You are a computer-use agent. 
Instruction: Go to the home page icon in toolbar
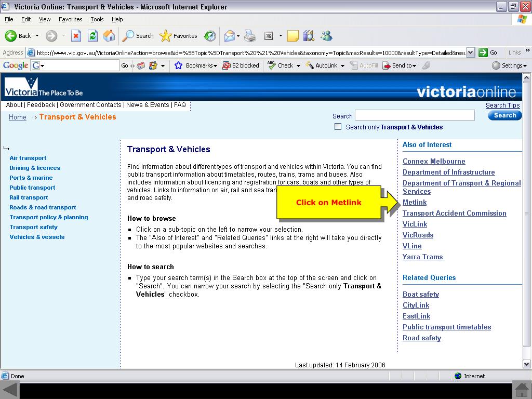tap(109, 36)
